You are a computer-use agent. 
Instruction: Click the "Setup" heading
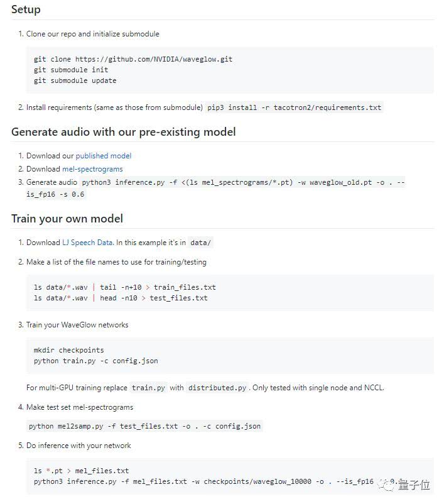pos(26,9)
